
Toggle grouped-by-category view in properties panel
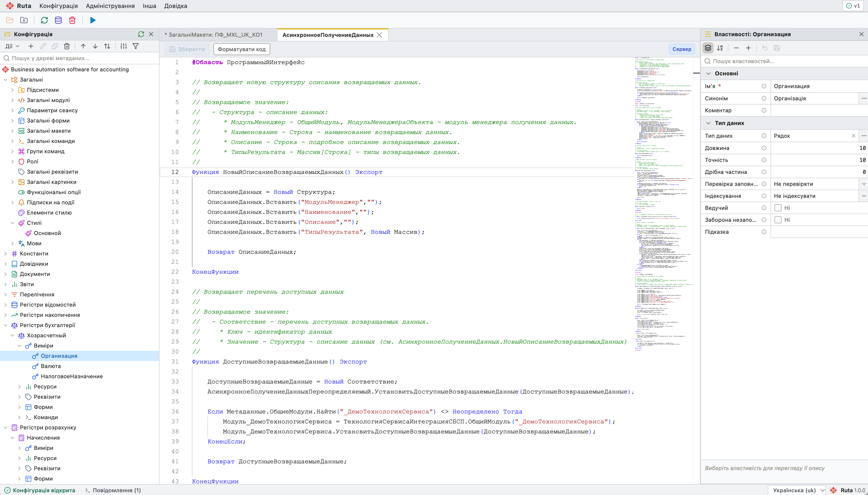point(708,48)
